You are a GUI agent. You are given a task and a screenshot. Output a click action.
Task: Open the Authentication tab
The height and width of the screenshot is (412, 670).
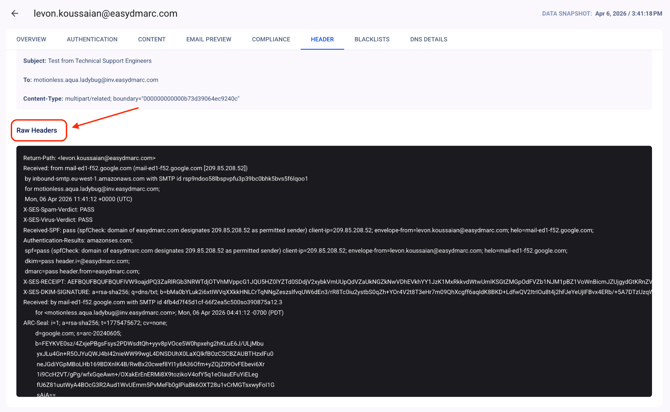click(92, 40)
